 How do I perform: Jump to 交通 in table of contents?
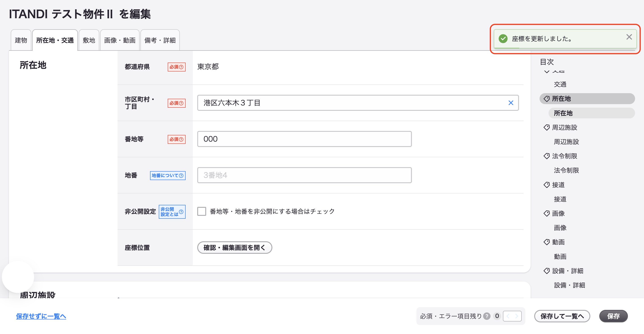click(x=560, y=84)
